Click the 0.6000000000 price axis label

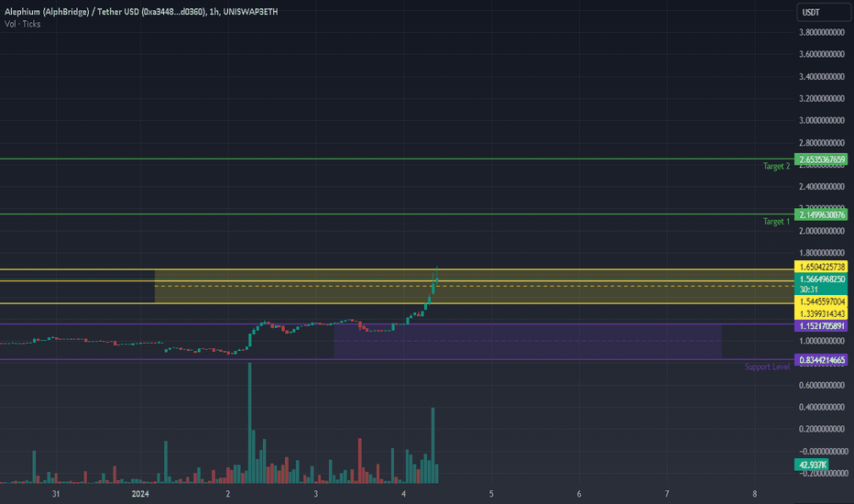(x=821, y=385)
